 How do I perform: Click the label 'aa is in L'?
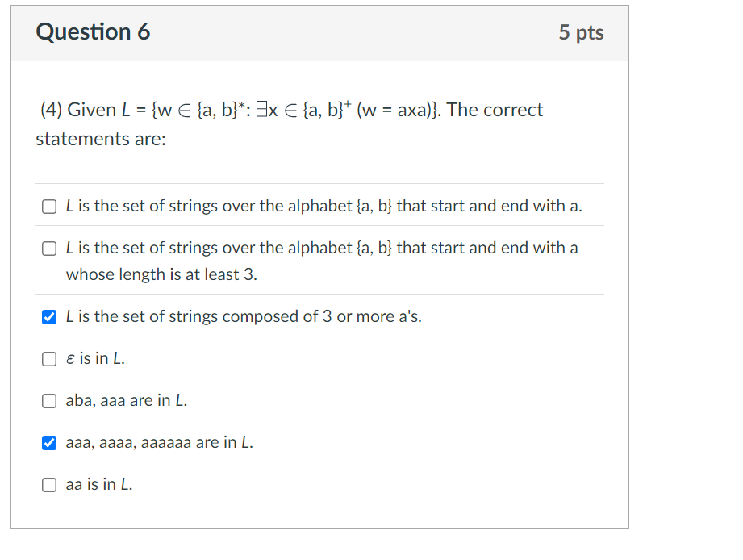tap(105, 484)
